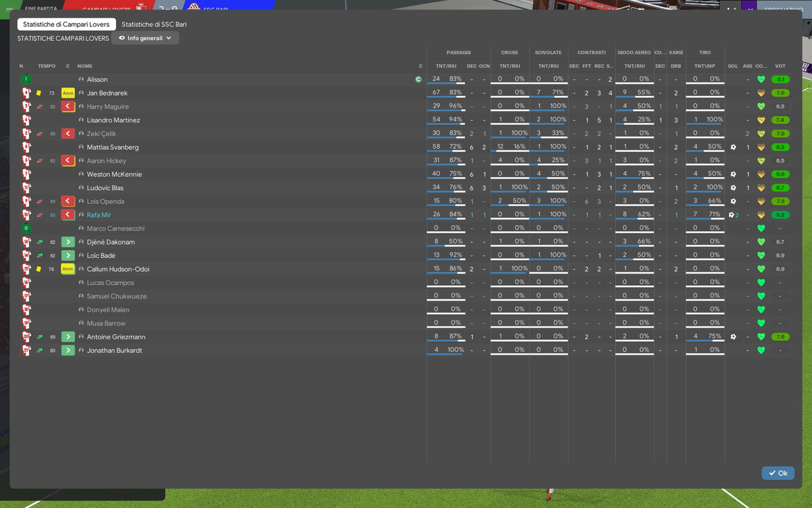This screenshot has height=508, width=812.
Task: Open Lisandro Martínez's player profile link
Action: (x=114, y=120)
